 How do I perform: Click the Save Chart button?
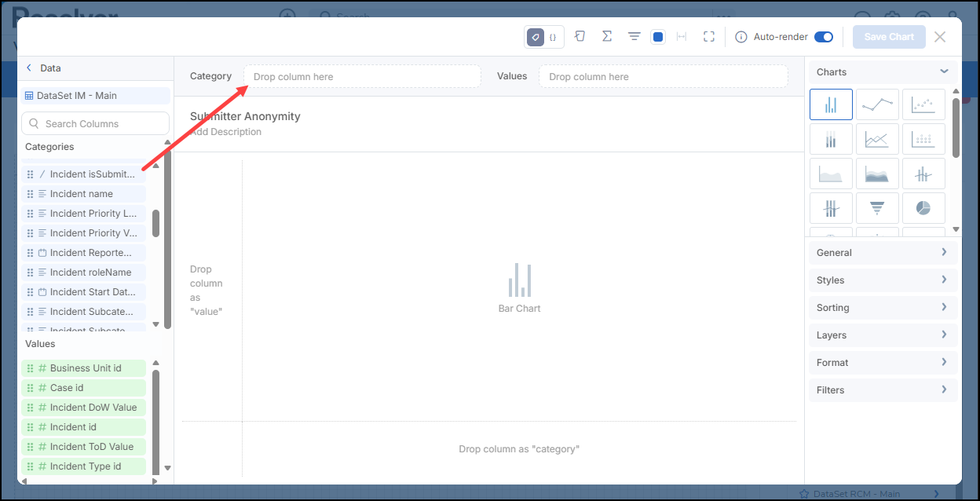[889, 37]
